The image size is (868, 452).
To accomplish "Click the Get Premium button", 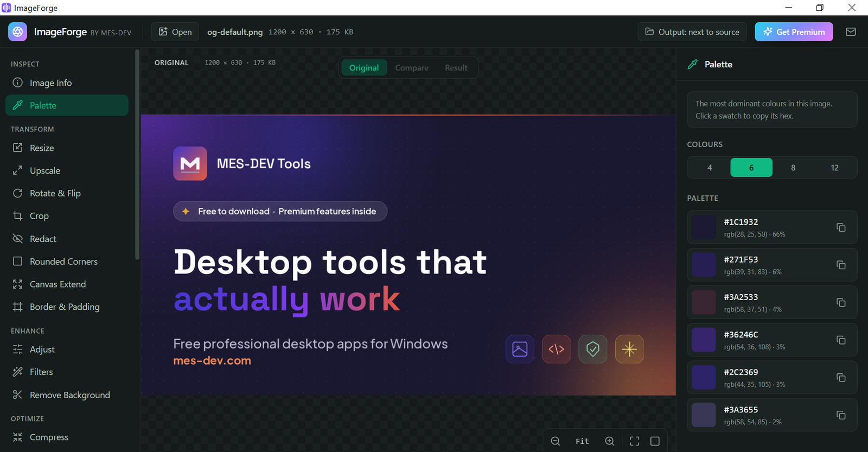I will pyautogui.click(x=794, y=32).
